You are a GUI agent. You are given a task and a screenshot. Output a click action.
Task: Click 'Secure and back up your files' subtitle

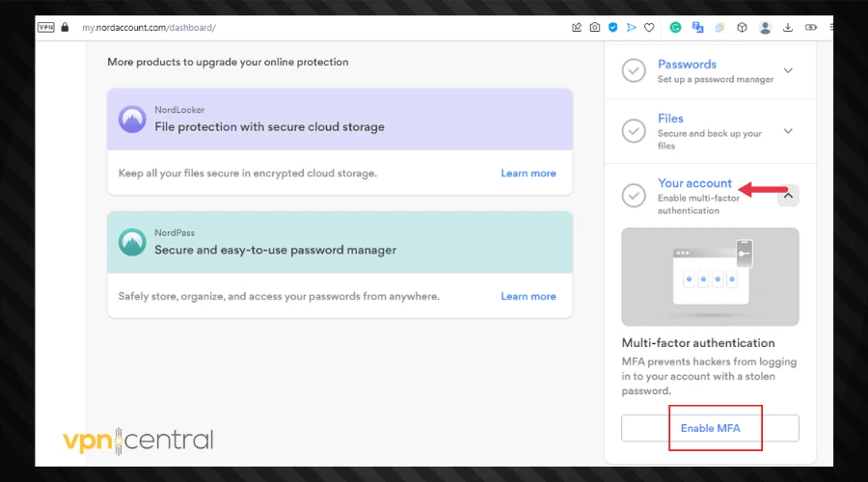coord(710,140)
